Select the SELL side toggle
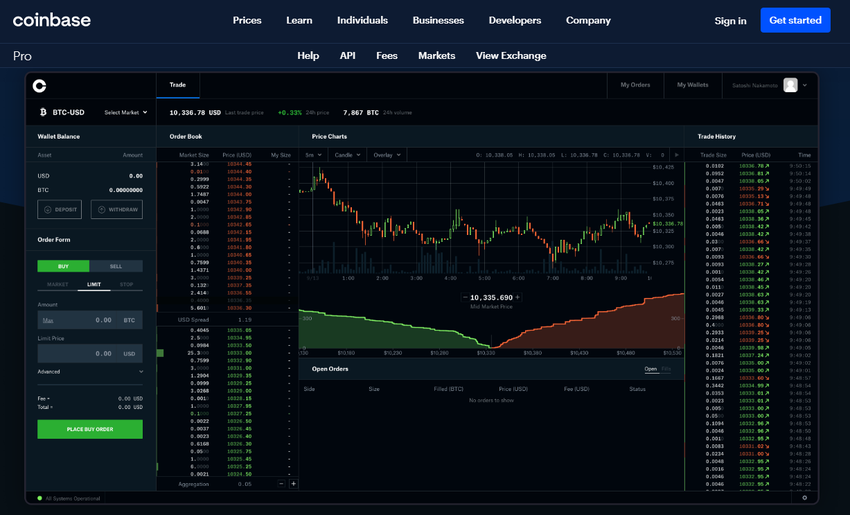The width and height of the screenshot is (850, 515). pos(116,266)
